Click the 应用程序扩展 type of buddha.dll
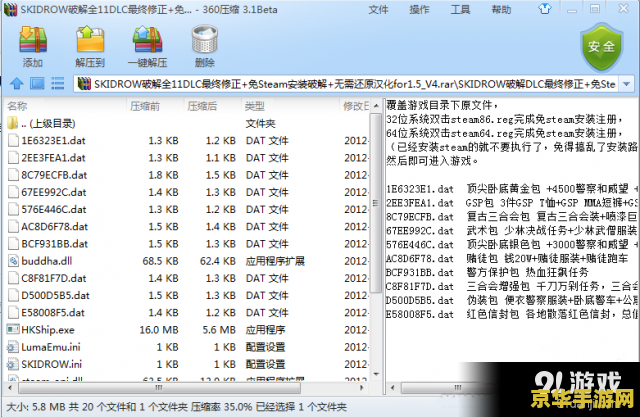The image size is (640, 417). coord(275,261)
